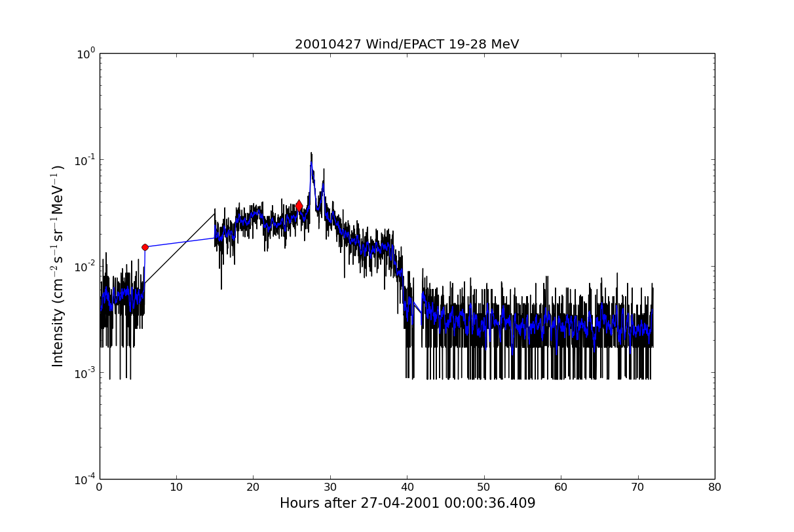Click the red circle marker near hour 6
The width and height of the screenshot is (794, 532).
pyautogui.click(x=145, y=247)
